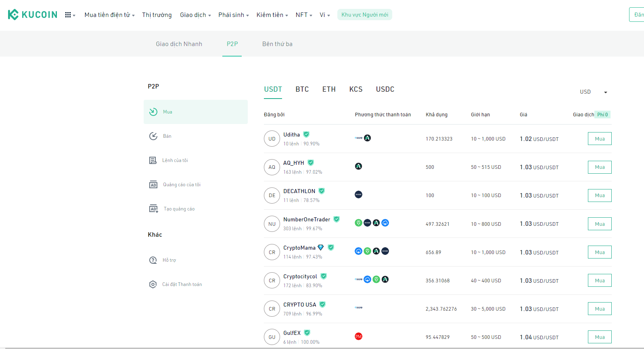The width and height of the screenshot is (644, 349).
Task: Expand the Ví menu
Action: click(x=325, y=15)
